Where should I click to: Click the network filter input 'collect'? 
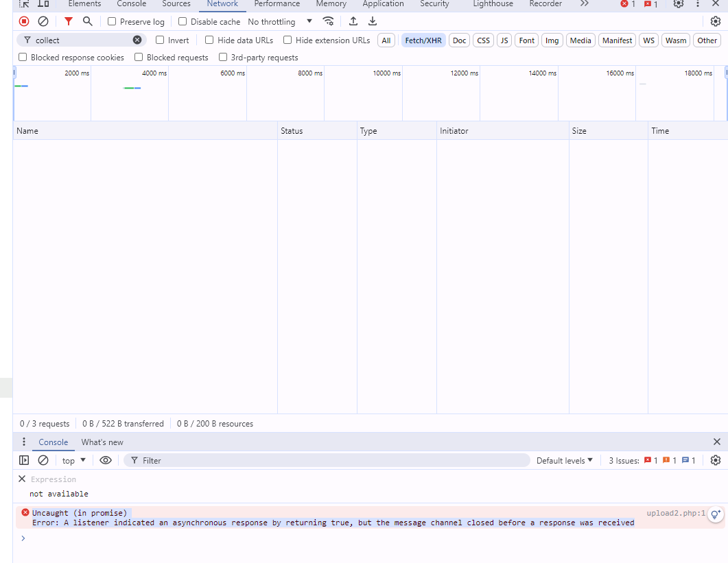pos(83,40)
